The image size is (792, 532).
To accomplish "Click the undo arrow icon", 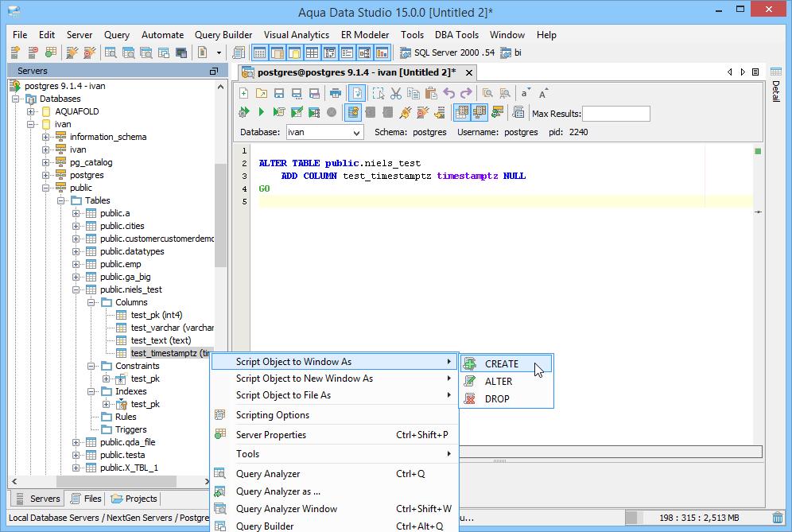I will tap(448, 93).
